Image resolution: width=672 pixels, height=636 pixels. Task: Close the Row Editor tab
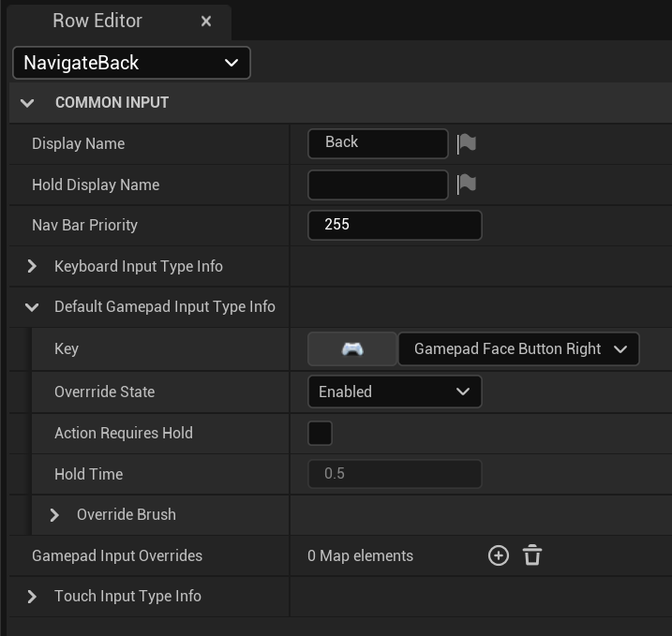tap(206, 21)
